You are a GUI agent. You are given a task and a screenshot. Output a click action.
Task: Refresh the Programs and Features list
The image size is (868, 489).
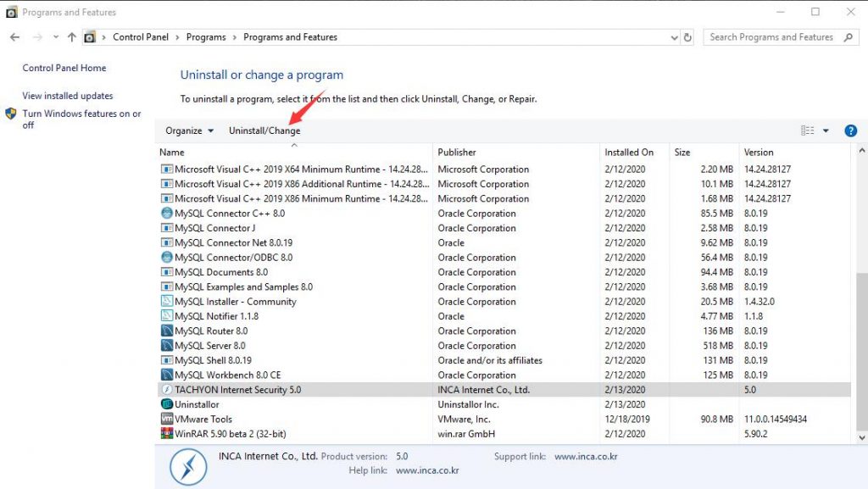click(x=687, y=37)
